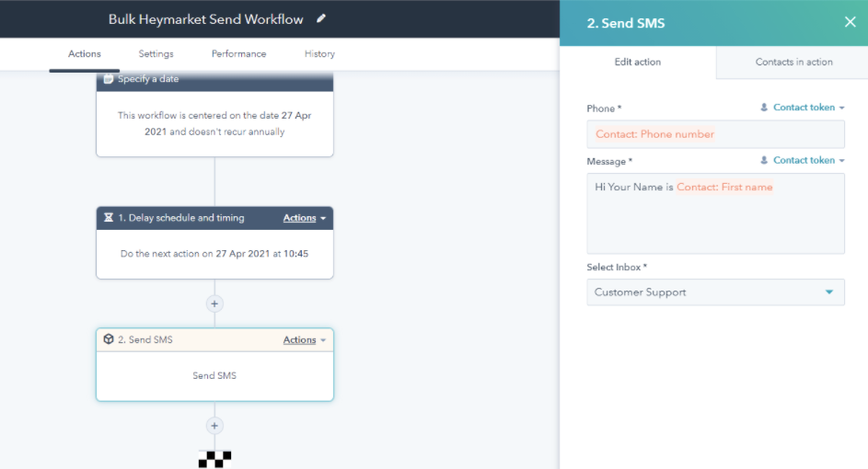Click the Bulk Heymarket Send Workflow title
The image size is (868, 469).
(x=206, y=19)
